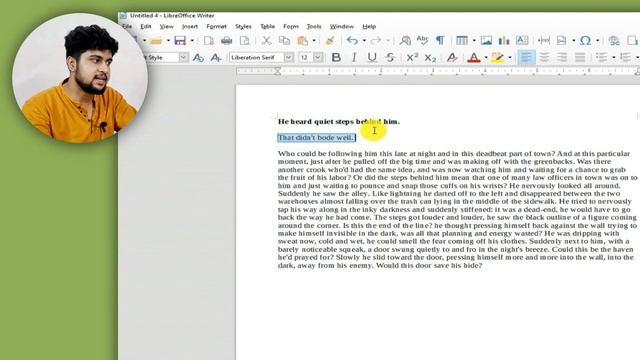Screen dimensions: 640x360
Task: Click the Insert Text Box icon
Action: click(522, 40)
